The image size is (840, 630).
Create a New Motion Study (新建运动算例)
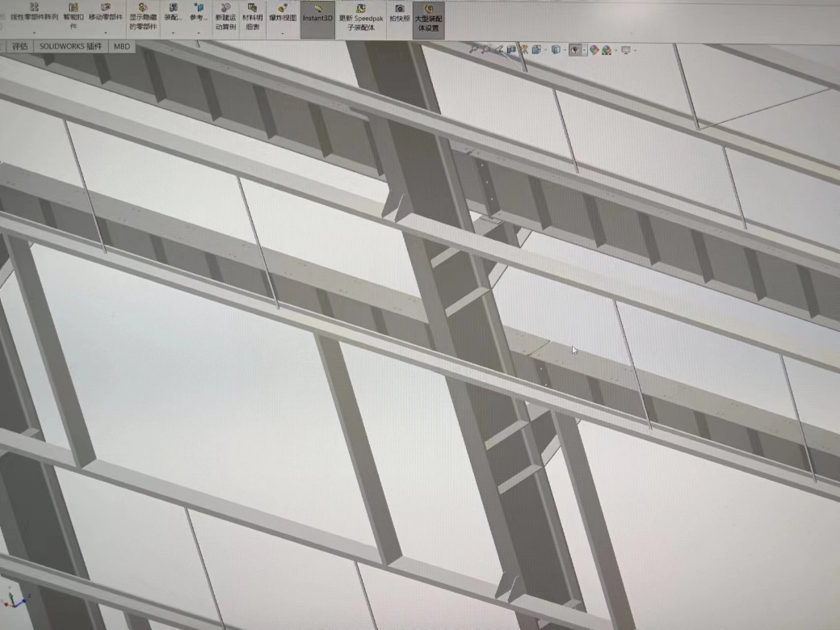pos(225,17)
